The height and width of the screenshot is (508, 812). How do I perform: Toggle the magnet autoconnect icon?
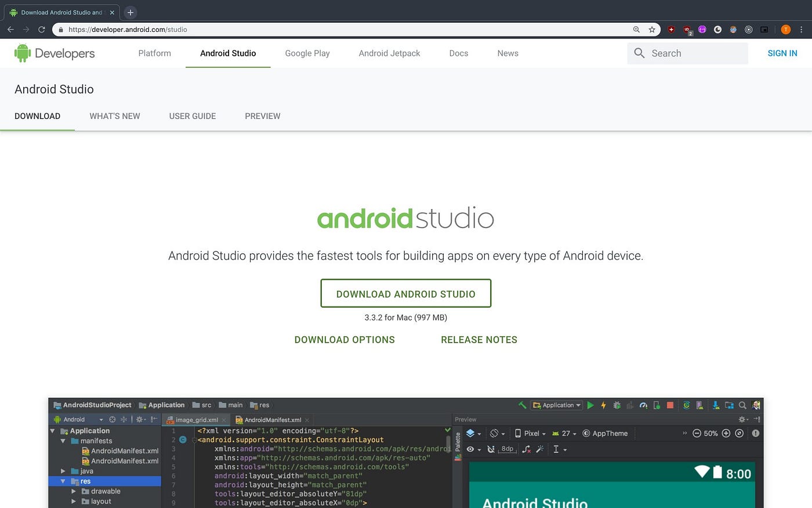point(491,449)
